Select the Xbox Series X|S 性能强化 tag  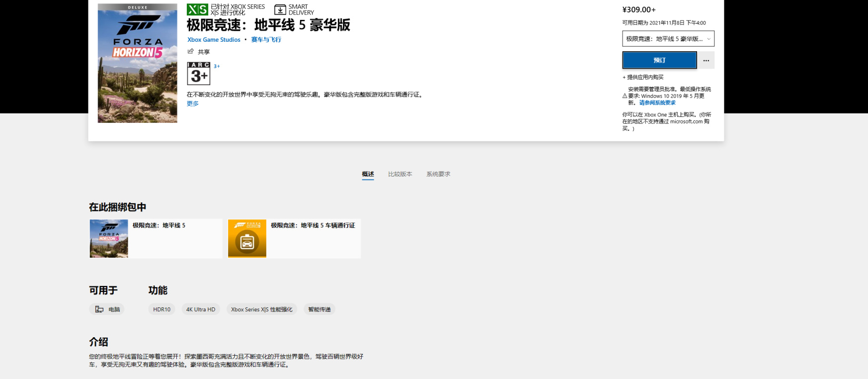262,309
